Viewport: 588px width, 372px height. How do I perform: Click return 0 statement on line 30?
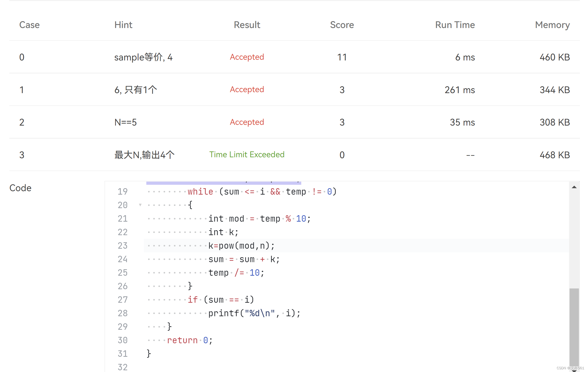(189, 340)
